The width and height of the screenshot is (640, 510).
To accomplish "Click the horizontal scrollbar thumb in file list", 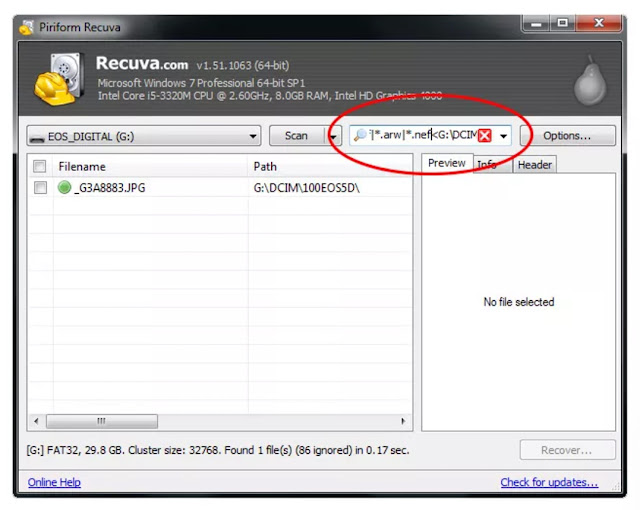I will coord(102,421).
